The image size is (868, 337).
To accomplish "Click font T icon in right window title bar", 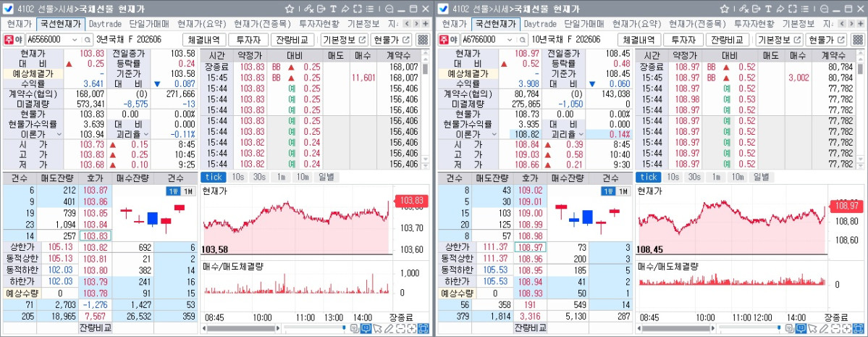I will [x=768, y=9].
